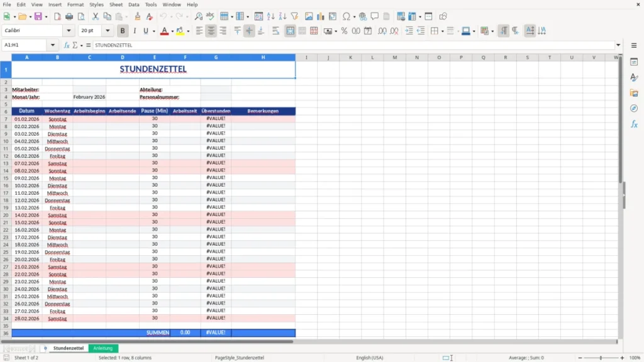Click the Draw Functions shapes icon
Viewport: 644px width, 362px height.
(x=443, y=16)
